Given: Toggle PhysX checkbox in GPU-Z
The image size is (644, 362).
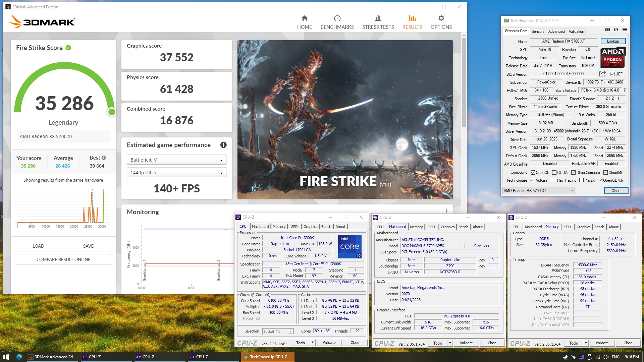Looking at the screenshot, I should [581, 180].
